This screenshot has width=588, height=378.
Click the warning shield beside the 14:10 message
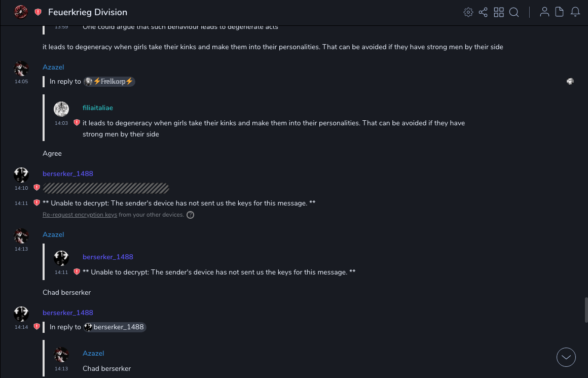click(x=36, y=188)
